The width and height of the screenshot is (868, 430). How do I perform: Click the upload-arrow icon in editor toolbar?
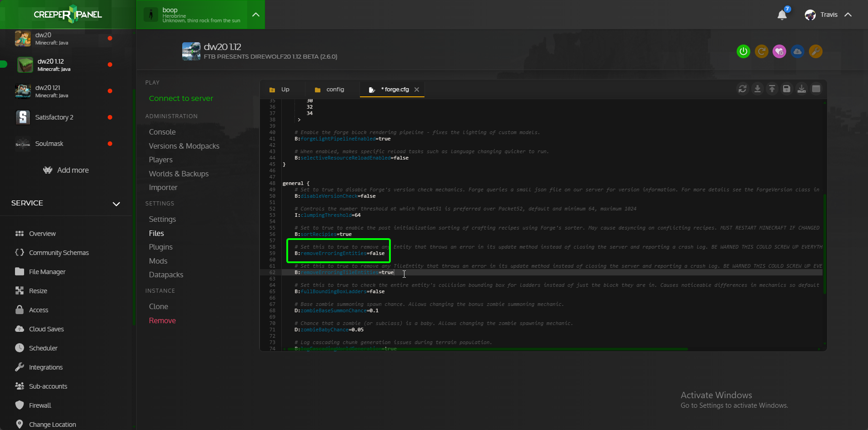(x=772, y=89)
